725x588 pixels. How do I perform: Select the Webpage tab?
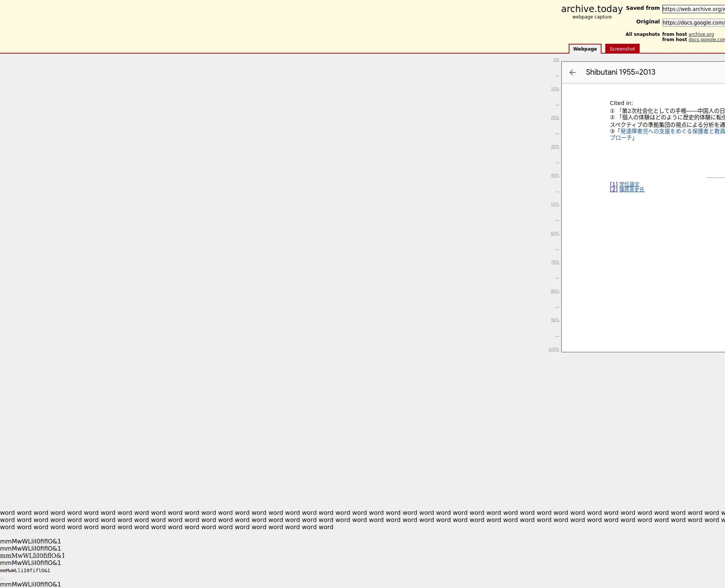[x=585, y=49]
